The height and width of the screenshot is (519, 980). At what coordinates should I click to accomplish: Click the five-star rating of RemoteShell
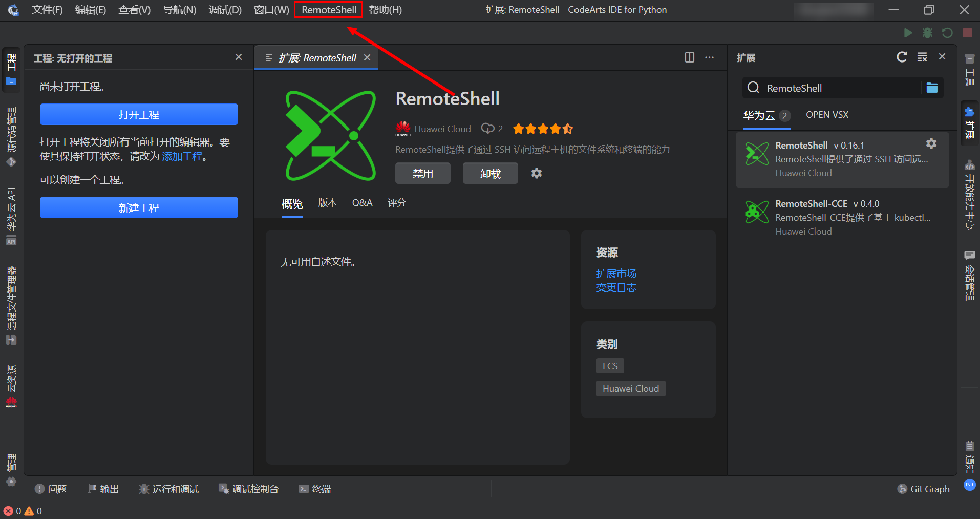click(543, 129)
